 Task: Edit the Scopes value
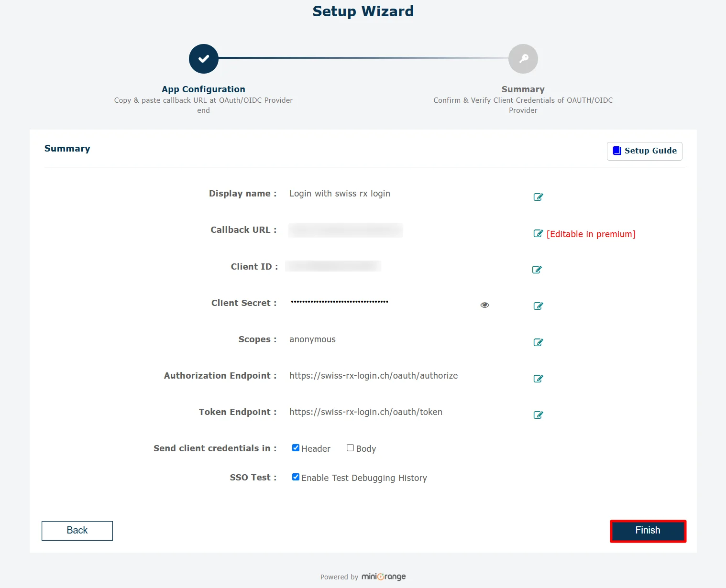538,342
